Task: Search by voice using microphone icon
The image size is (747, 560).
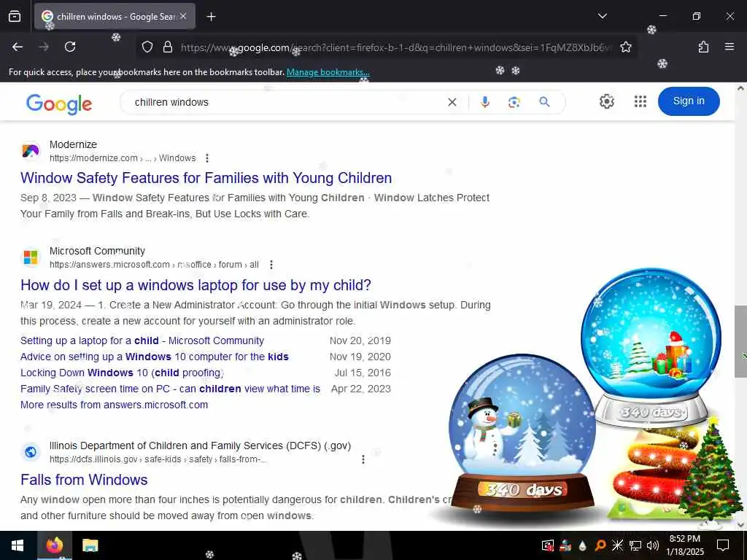Action: point(484,102)
